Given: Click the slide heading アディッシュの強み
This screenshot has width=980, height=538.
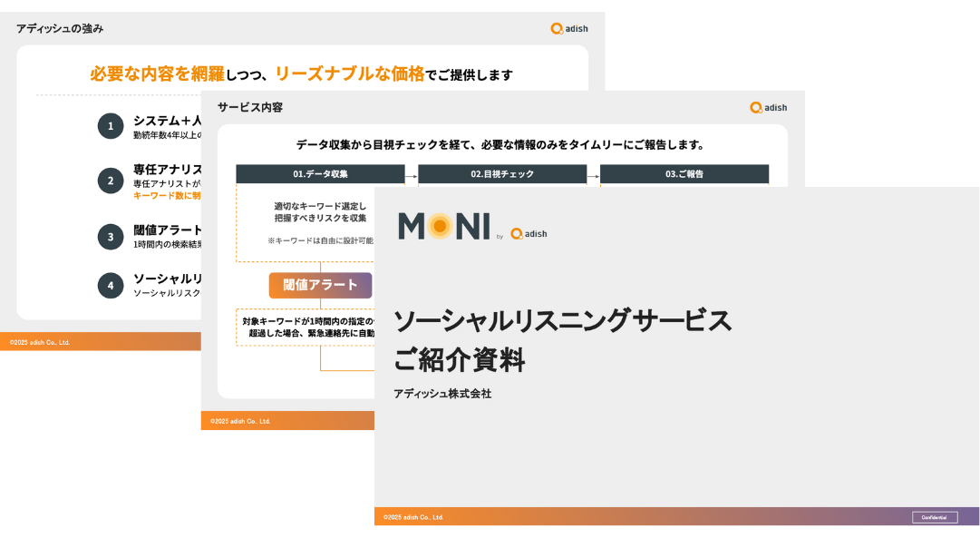Looking at the screenshot, I should pyautogui.click(x=60, y=29).
